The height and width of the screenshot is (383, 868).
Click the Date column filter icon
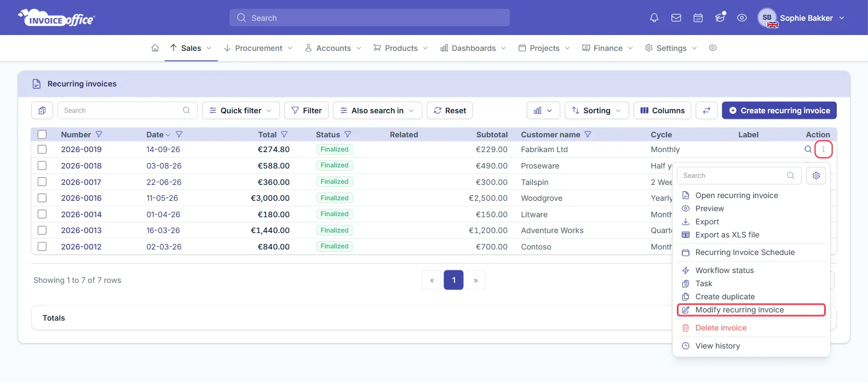click(179, 135)
